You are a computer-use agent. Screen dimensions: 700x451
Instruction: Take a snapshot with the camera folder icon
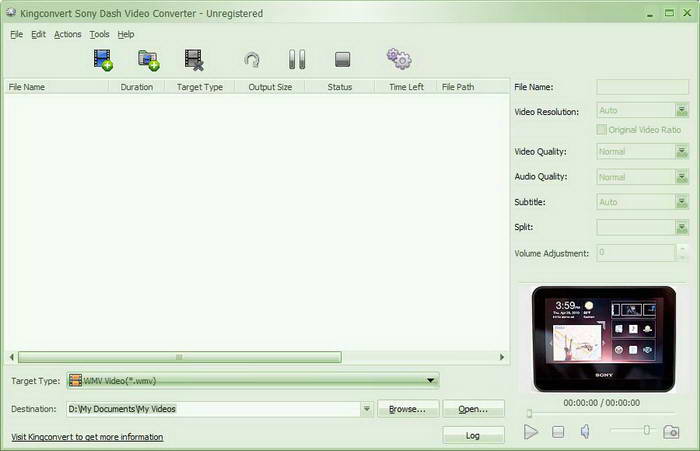(x=671, y=432)
